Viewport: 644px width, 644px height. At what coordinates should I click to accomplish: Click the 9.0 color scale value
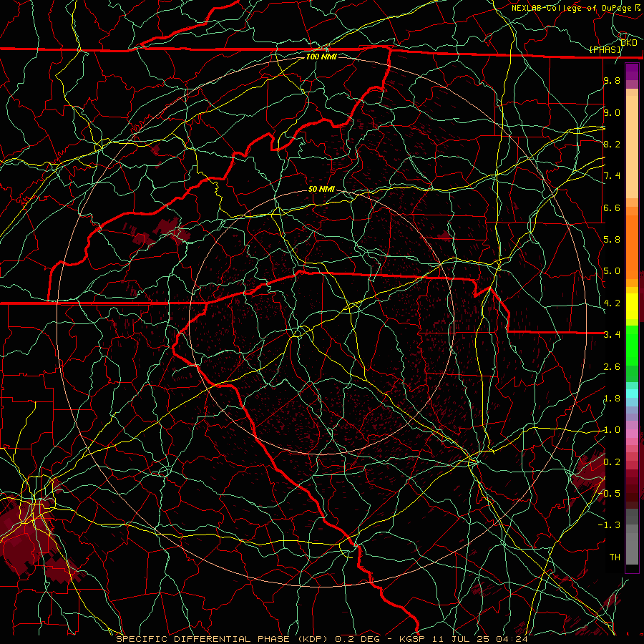[612, 112]
